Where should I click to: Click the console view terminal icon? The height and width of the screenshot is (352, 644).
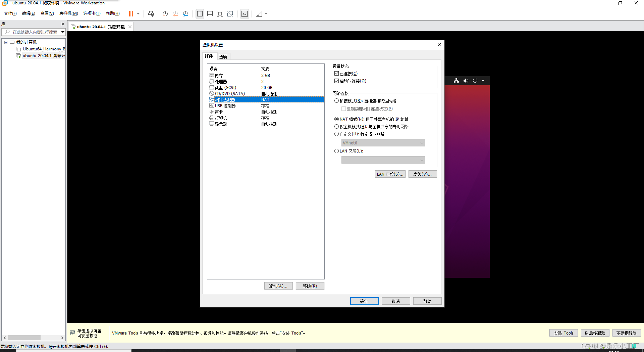tap(245, 14)
